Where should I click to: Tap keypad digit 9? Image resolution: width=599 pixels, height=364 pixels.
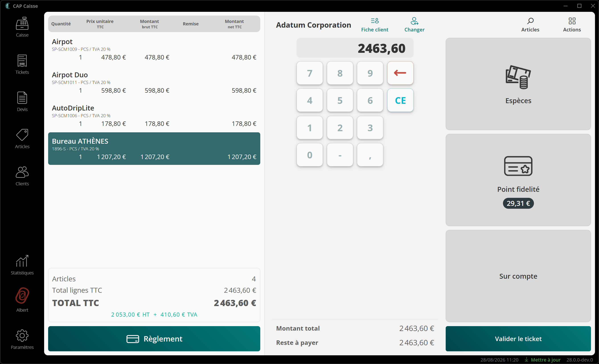[370, 73]
